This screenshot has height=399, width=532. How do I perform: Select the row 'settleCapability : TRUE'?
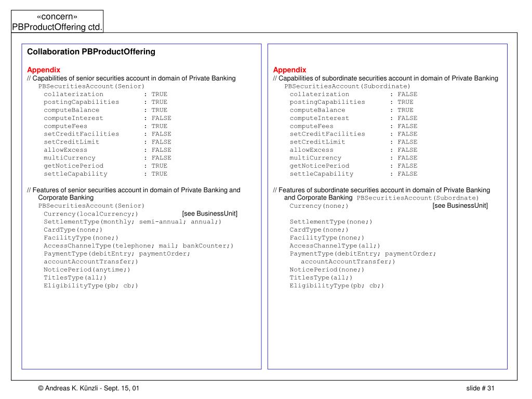pyautogui.click(x=105, y=174)
